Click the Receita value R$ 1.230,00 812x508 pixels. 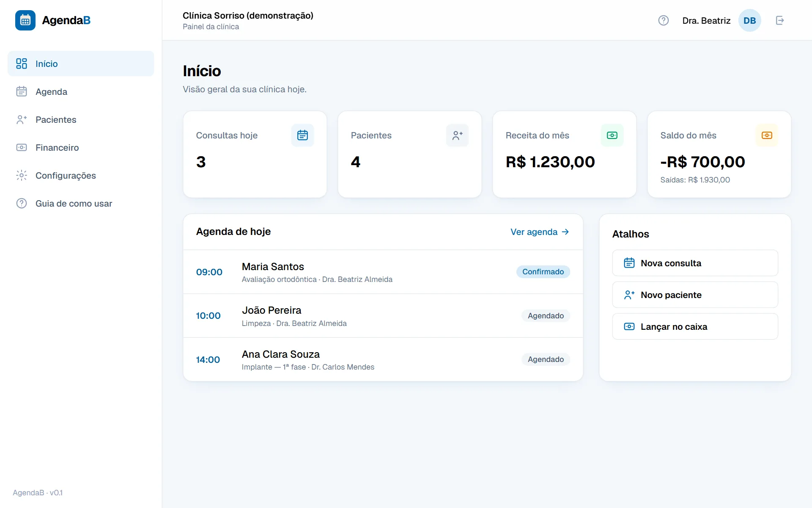(550, 162)
